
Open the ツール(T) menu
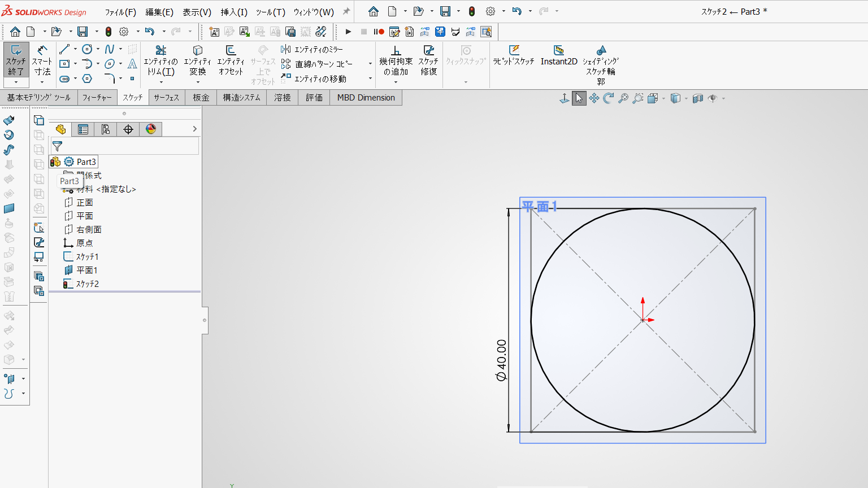pos(271,12)
